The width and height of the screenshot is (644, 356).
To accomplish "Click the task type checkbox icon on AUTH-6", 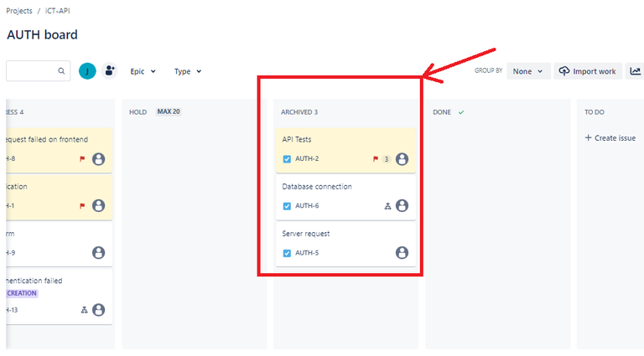I will 287,206.
